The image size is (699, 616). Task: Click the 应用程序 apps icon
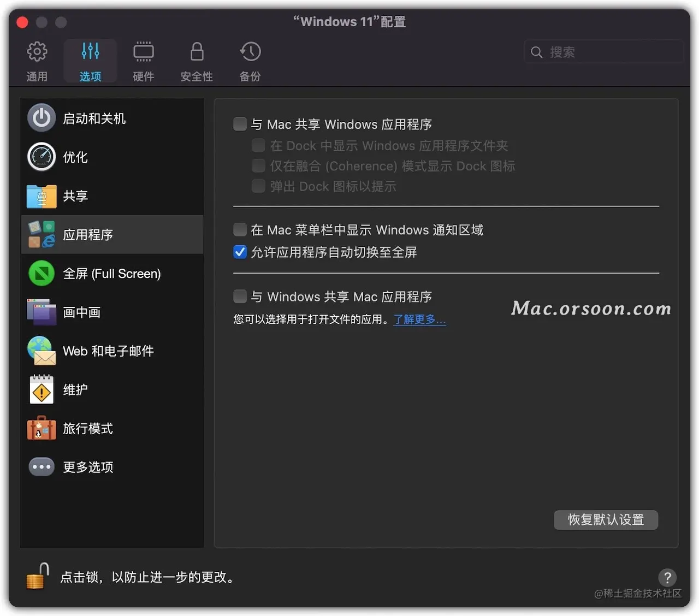point(42,234)
